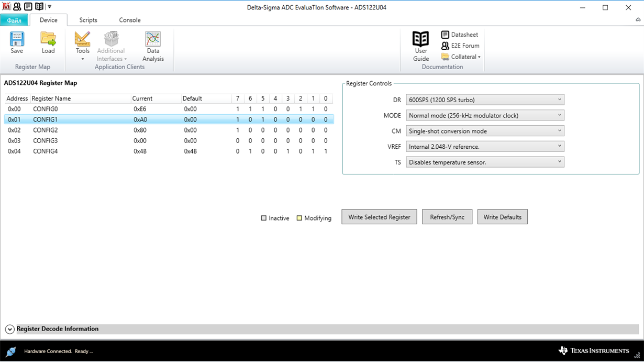
Task: Select the CONFIG3 register row
Action: tap(169, 140)
